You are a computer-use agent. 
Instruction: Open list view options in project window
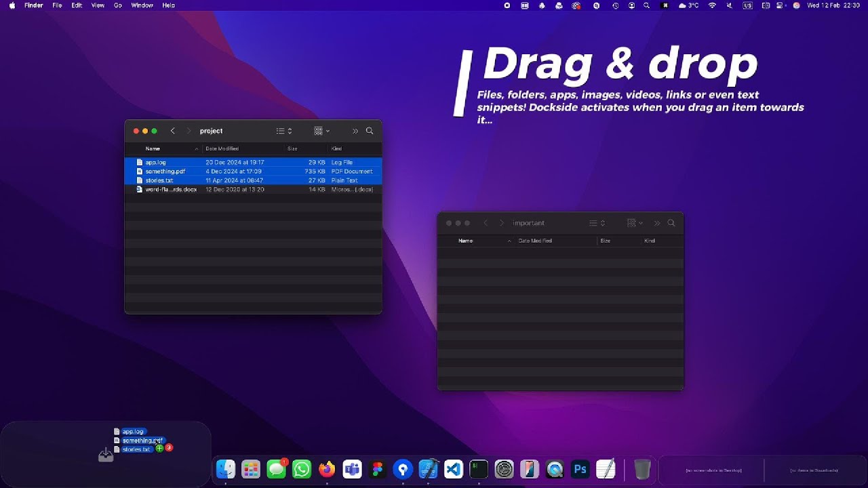(284, 131)
